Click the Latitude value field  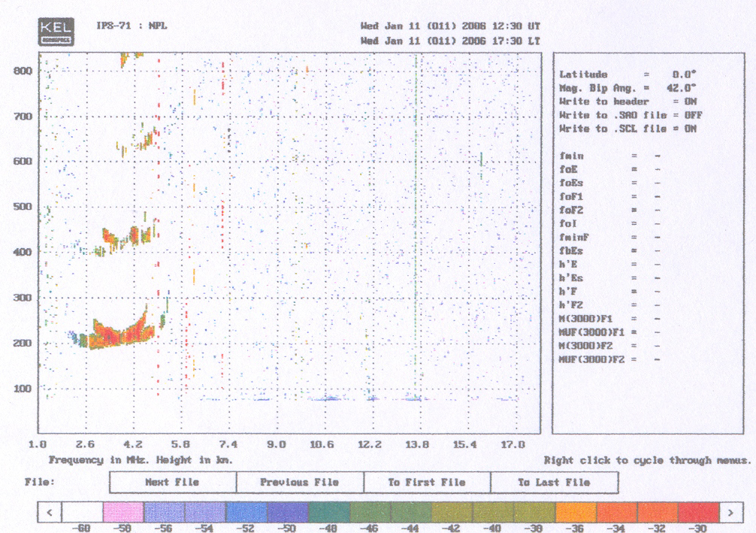tap(683, 74)
